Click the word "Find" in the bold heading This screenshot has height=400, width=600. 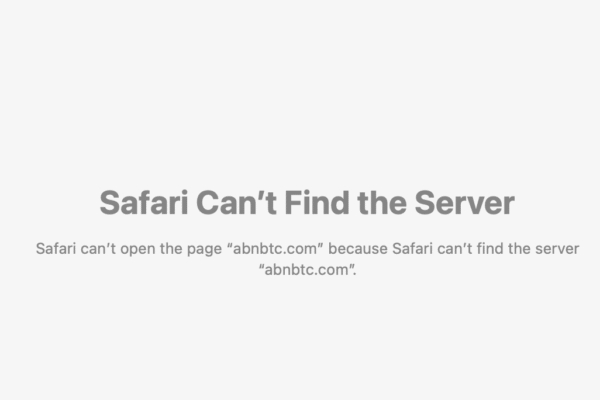317,202
